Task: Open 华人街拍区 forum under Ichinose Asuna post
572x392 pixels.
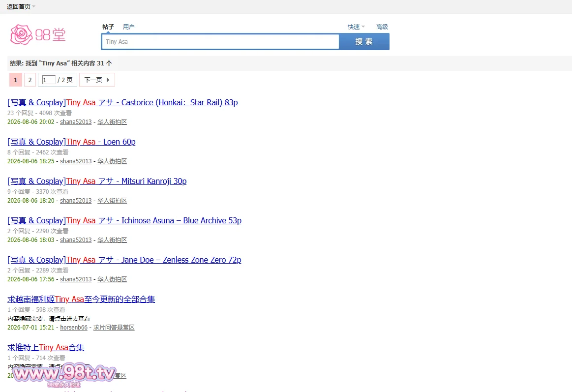Action: point(112,240)
